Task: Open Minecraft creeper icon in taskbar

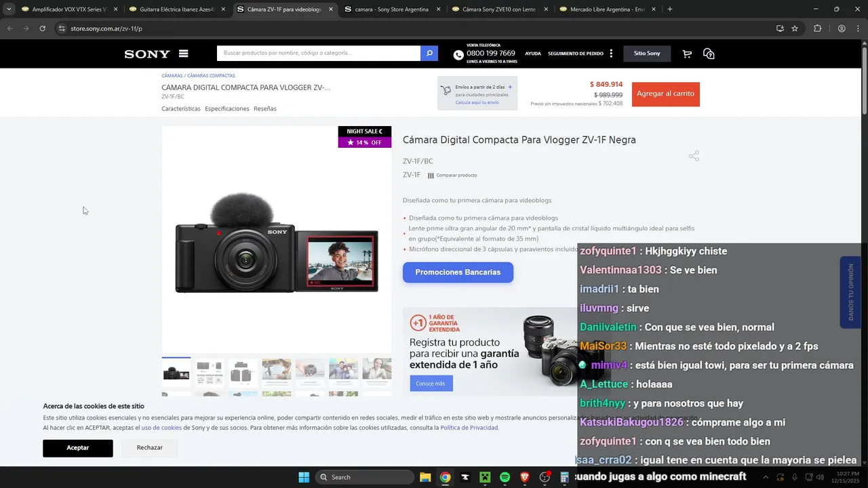Action: coord(485,477)
